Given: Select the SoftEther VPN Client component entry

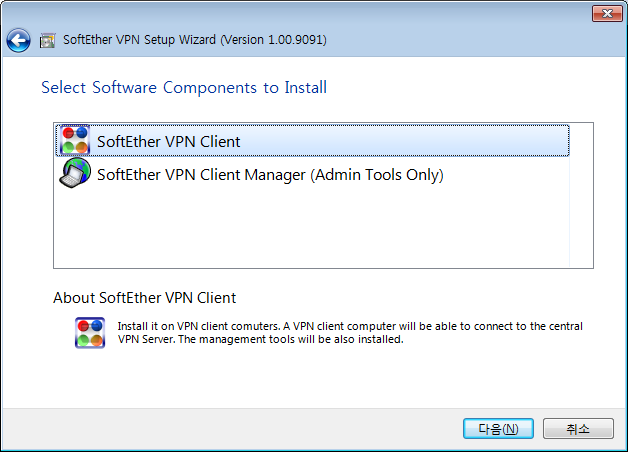Looking at the screenshot, I should pos(312,141).
